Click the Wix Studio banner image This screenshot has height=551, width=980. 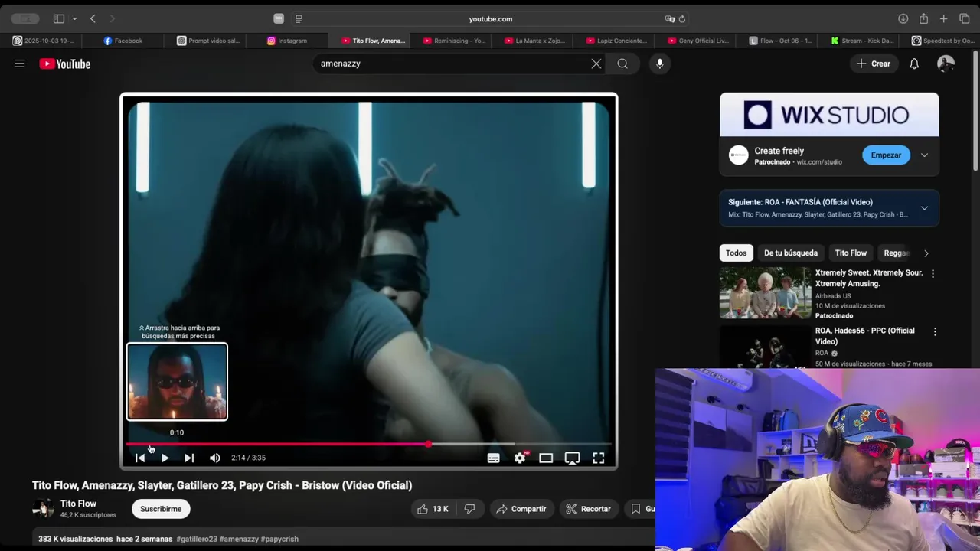pos(829,115)
